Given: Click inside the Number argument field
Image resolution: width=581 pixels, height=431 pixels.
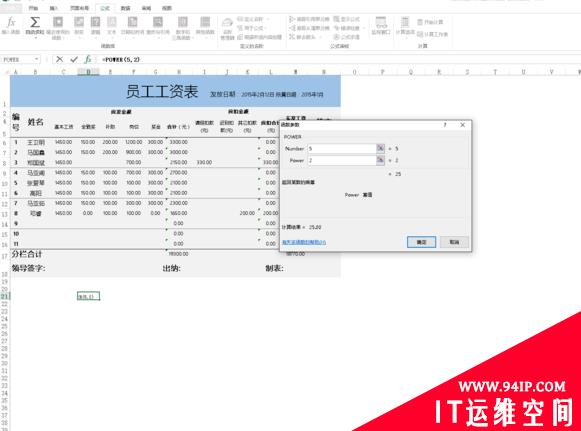Looking at the screenshot, I should point(342,148).
